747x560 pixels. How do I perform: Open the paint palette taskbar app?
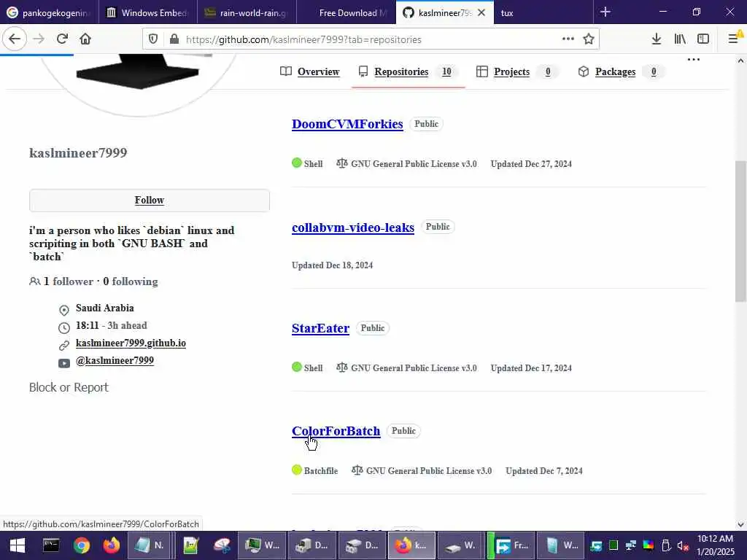coord(222,545)
